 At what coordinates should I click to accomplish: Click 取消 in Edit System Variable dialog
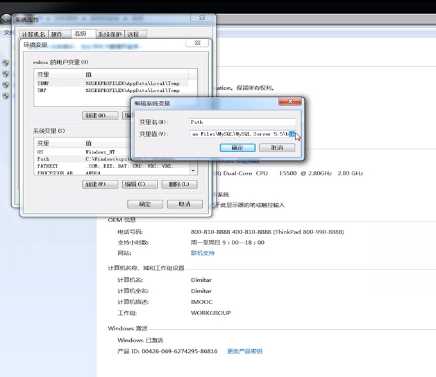(x=277, y=148)
